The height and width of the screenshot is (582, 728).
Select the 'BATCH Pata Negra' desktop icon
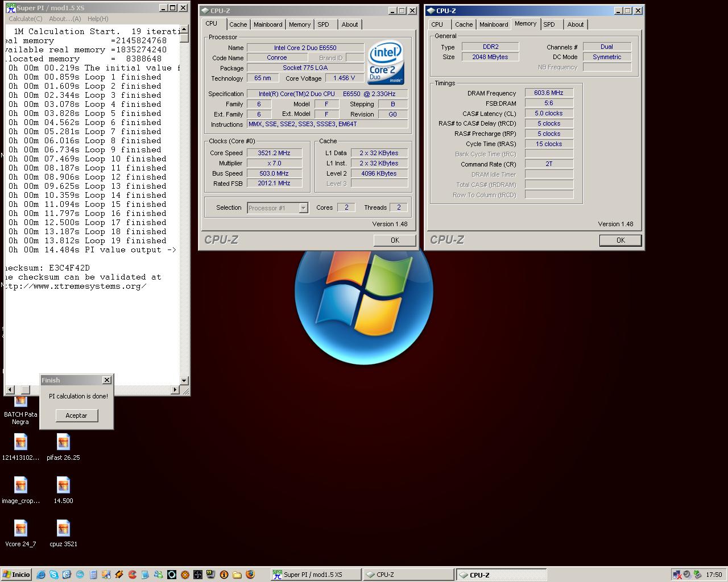click(x=20, y=410)
